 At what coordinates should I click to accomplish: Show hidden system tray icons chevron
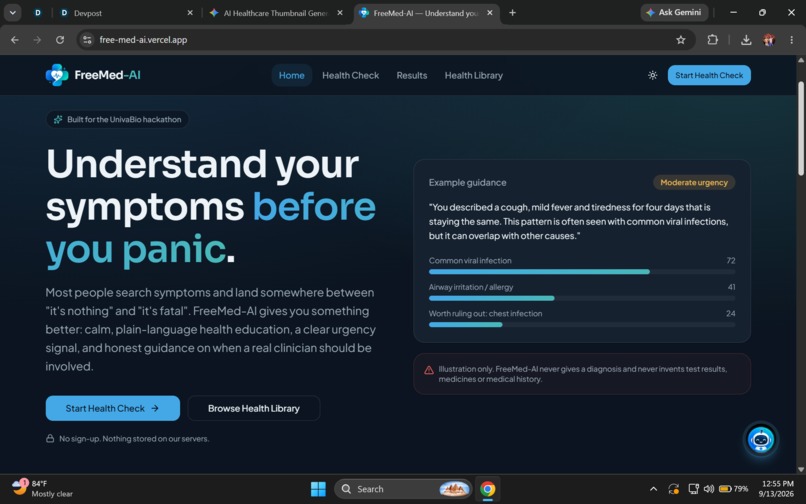click(653, 489)
